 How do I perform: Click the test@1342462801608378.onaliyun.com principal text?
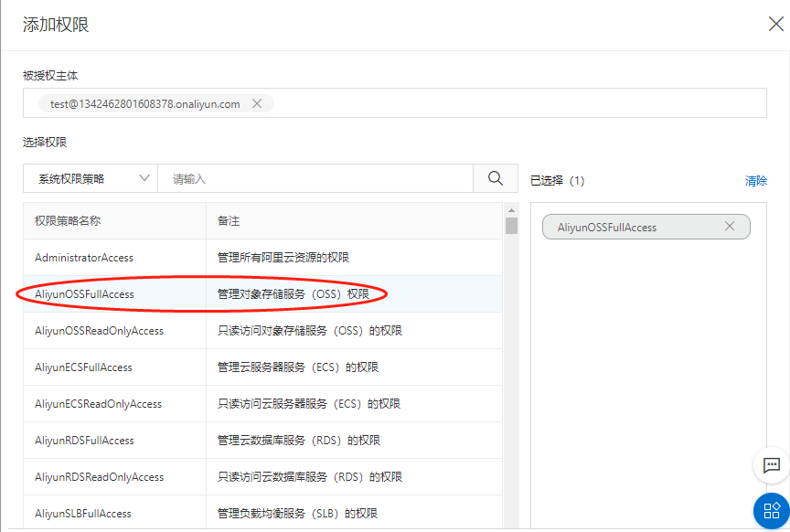coord(145,104)
